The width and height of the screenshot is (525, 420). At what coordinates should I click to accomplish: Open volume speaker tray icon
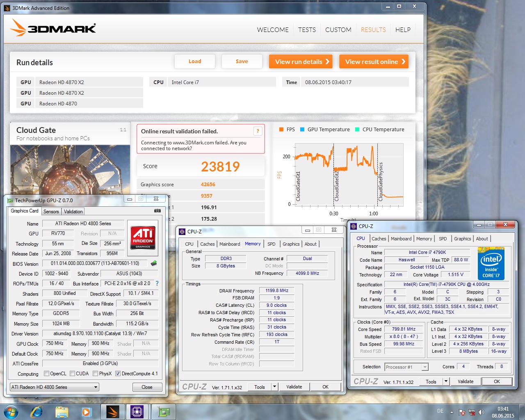pos(481,412)
